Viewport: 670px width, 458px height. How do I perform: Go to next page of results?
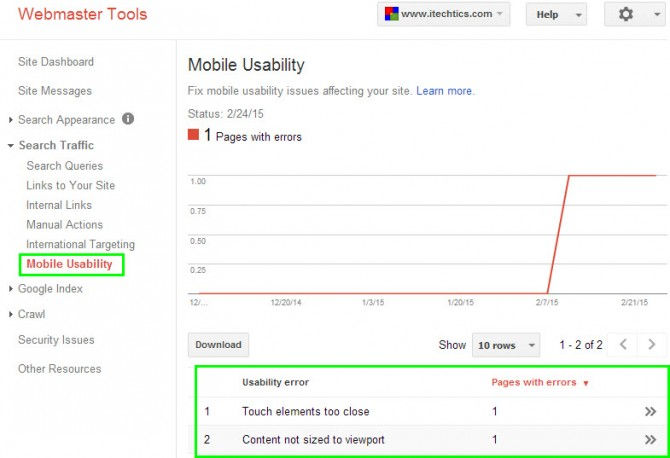click(651, 344)
